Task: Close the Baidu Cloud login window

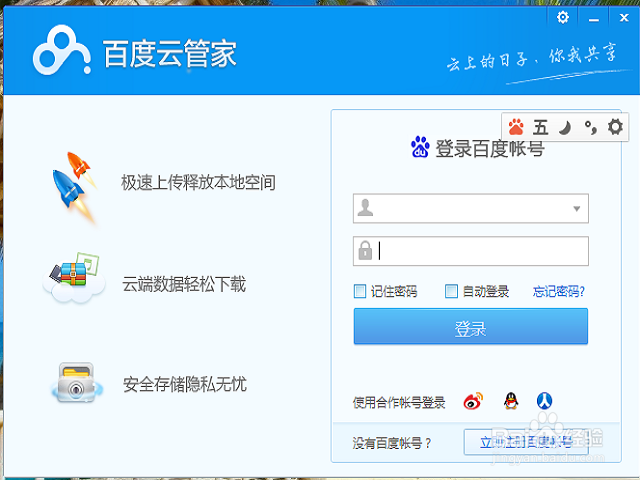Action: point(624,18)
